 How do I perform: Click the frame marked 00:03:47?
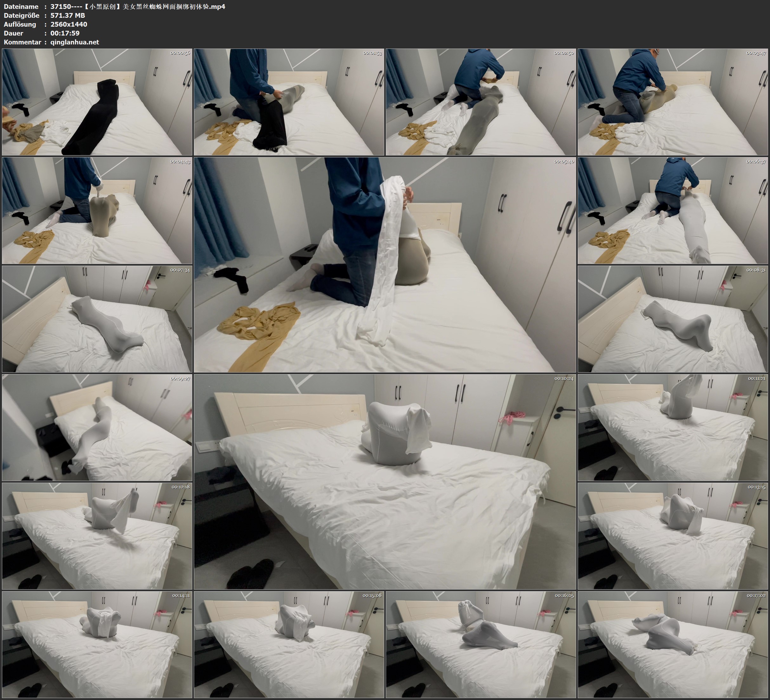coord(673,102)
